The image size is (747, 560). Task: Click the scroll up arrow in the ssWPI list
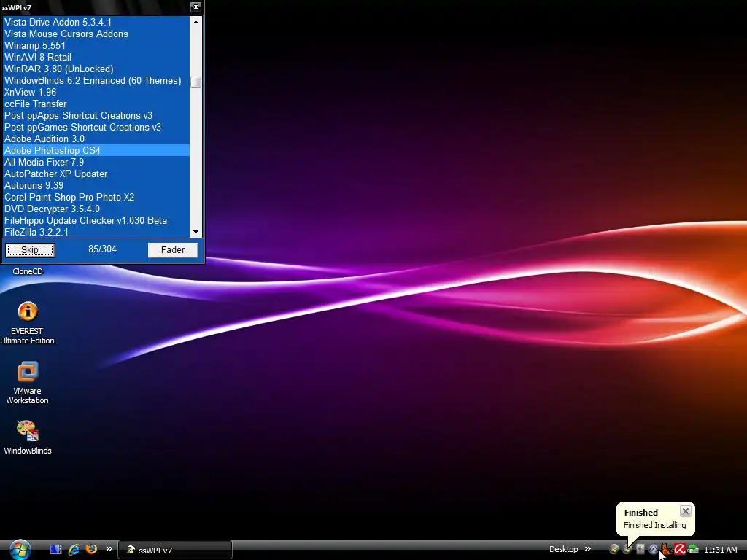pyautogui.click(x=196, y=21)
